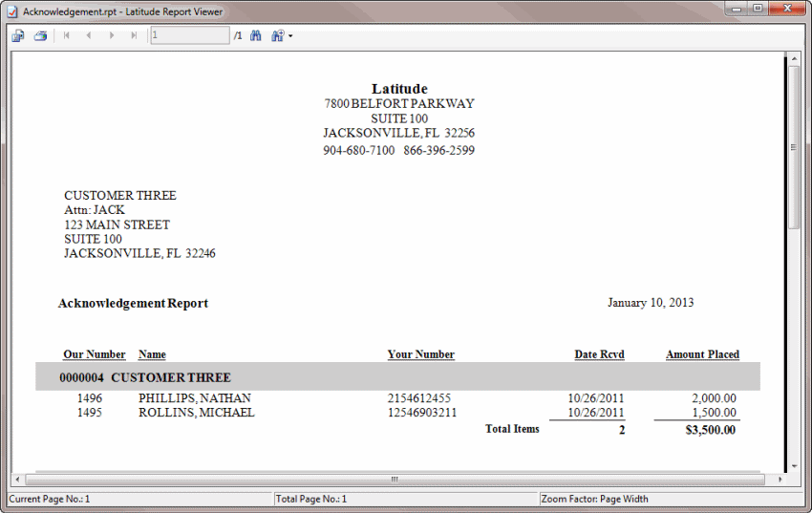Click 'Attn: JACK' line
This screenshot has height=513, width=812.
[x=95, y=209]
